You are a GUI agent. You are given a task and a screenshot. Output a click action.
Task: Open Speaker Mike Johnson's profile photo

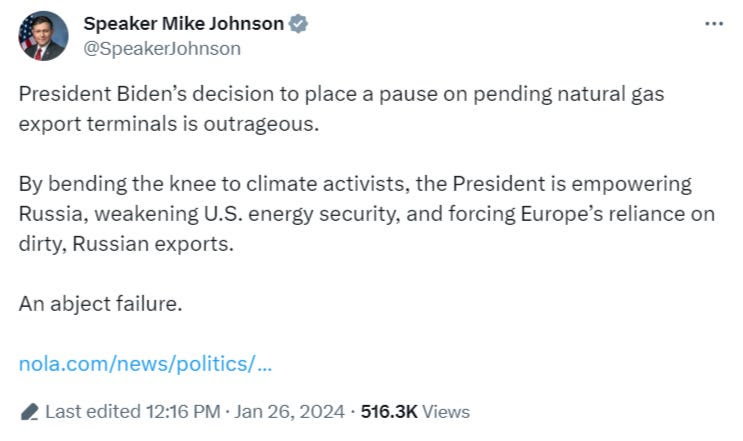(x=43, y=36)
